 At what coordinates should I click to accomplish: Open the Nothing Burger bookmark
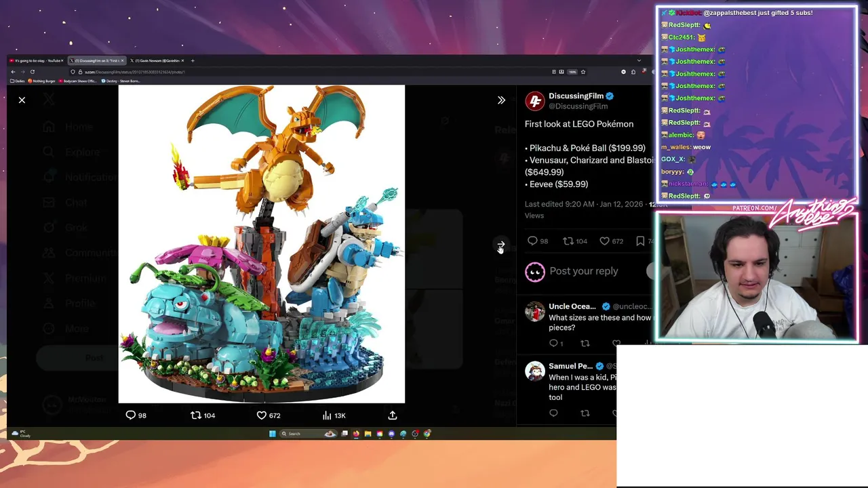pyautogui.click(x=41, y=81)
